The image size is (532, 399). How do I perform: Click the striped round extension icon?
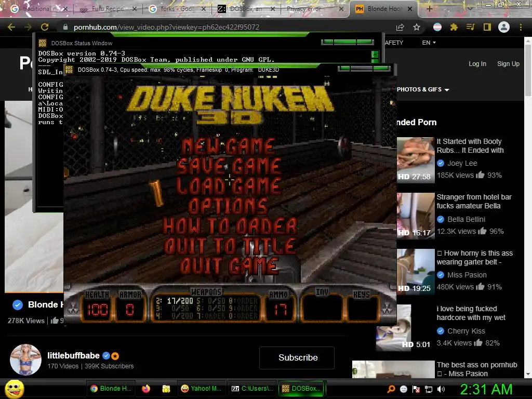[x=437, y=27]
